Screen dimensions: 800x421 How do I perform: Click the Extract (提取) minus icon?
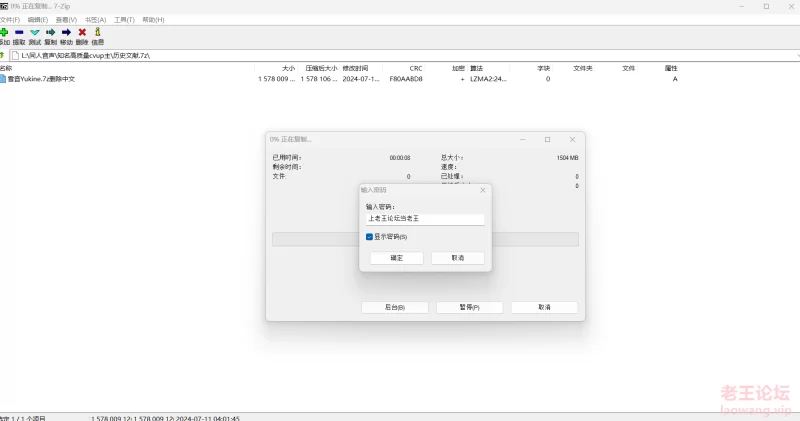click(19, 33)
